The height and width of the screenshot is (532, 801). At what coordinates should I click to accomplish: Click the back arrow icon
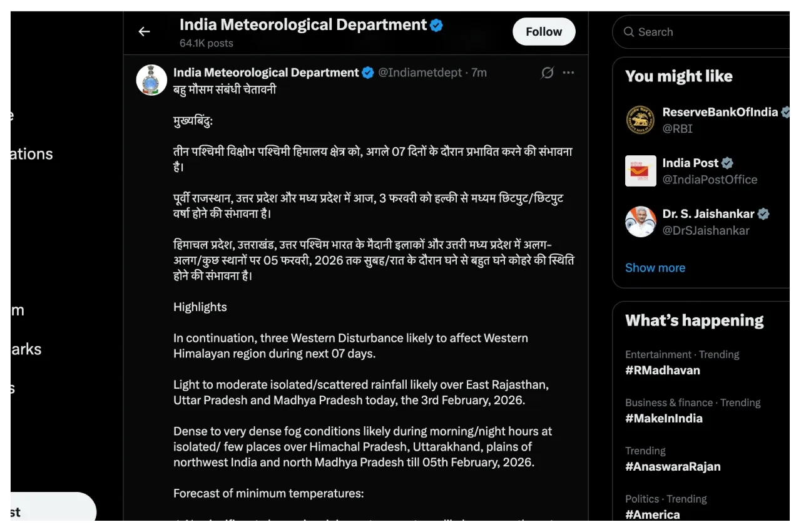click(145, 31)
